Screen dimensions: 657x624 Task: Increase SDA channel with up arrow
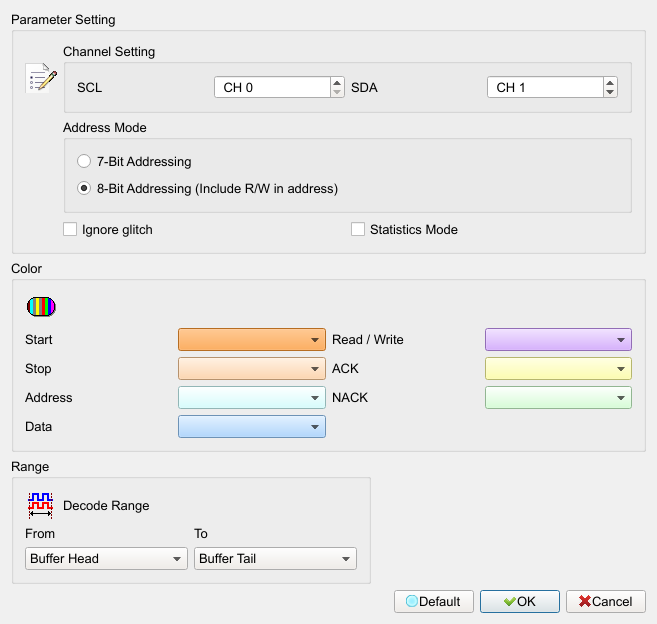point(610,82)
